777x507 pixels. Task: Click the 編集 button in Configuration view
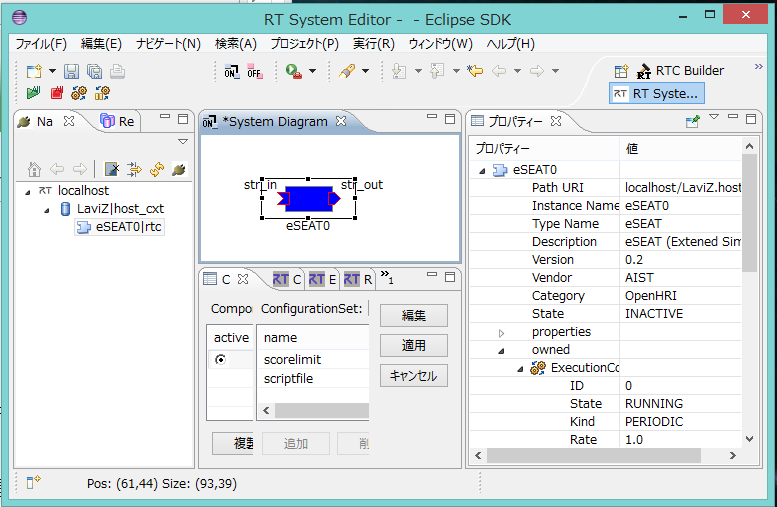pyautogui.click(x=414, y=316)
